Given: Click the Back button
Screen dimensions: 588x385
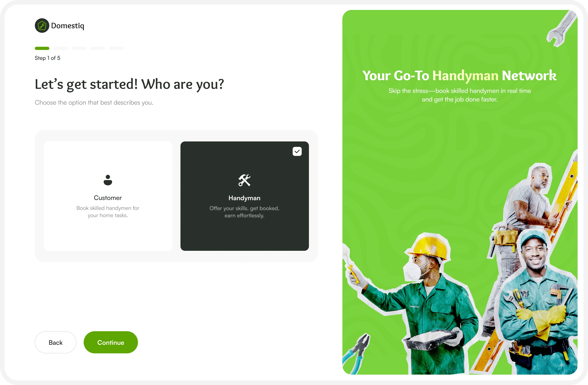Looking at the screenshot, I should tap(56, 342).
